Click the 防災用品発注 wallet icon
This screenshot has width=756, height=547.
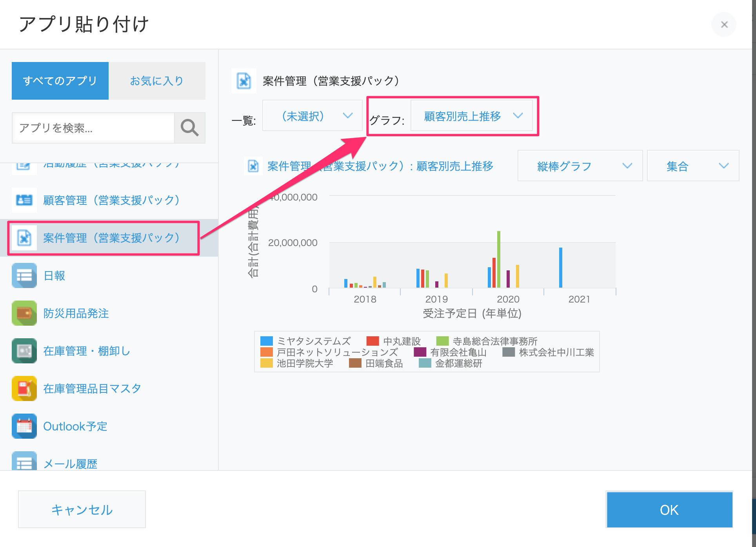[x=24, y=313]
